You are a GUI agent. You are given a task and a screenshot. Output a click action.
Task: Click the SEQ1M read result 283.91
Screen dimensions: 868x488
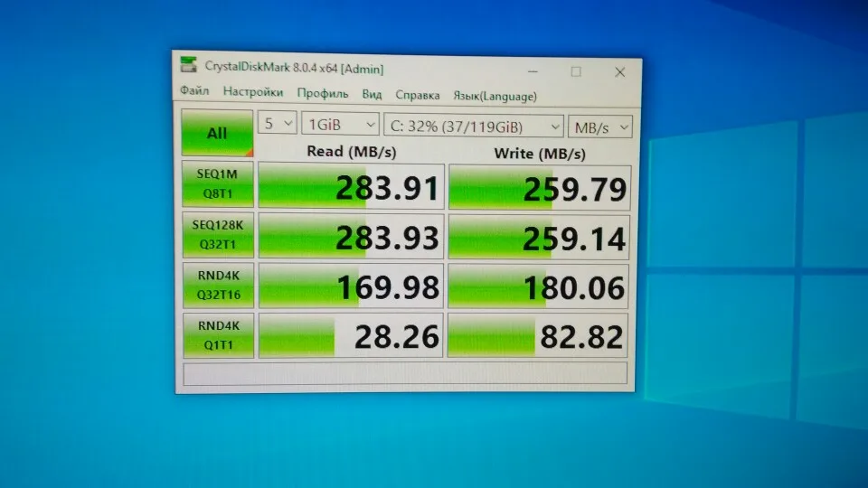351,186
